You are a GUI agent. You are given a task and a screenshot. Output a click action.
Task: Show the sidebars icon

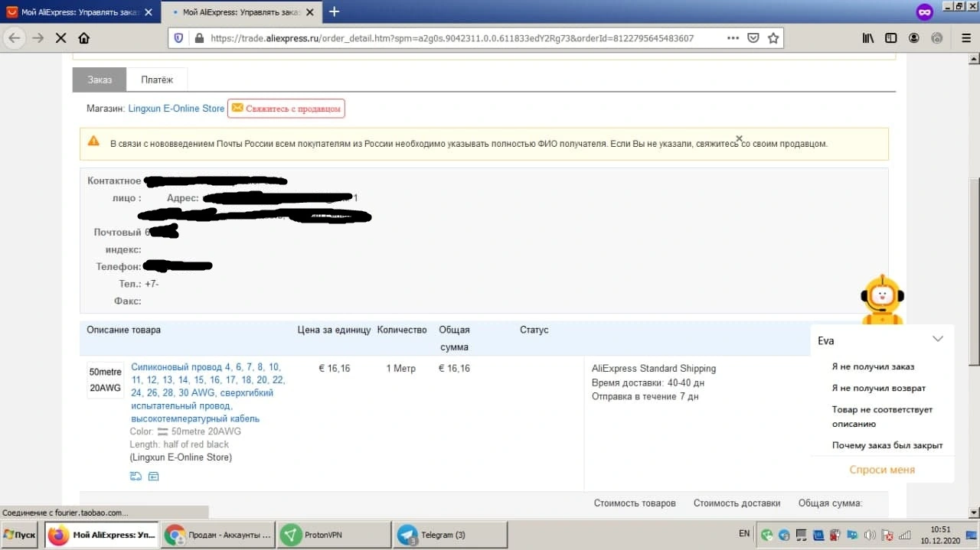891,38
